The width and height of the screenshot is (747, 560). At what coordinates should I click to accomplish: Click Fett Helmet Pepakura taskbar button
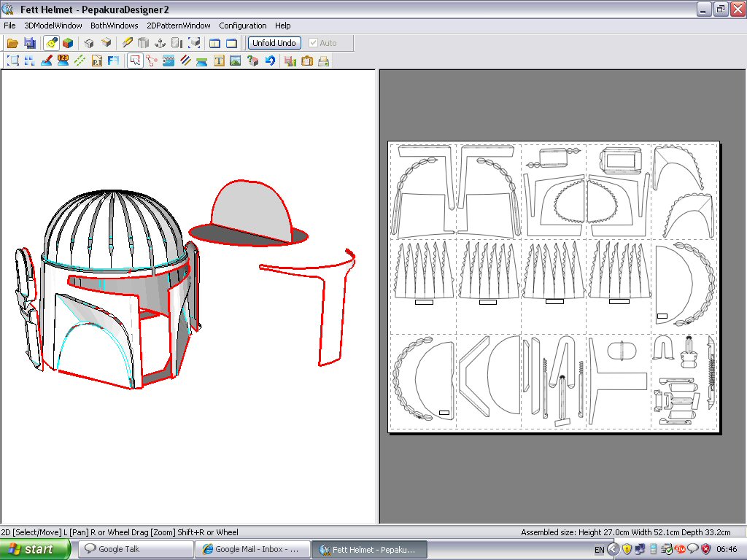(369, 550)
